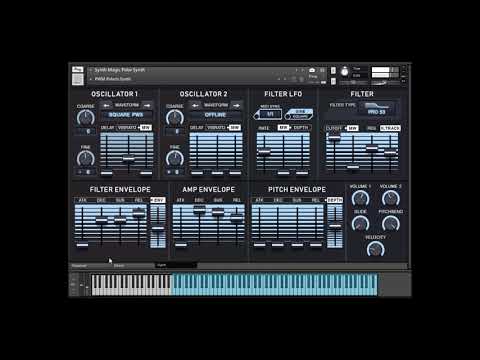Click Pitch Envelope Attack slider handle
Image resolution: width=480 pixels, height=360 pixels.
[x=259, y=245]
